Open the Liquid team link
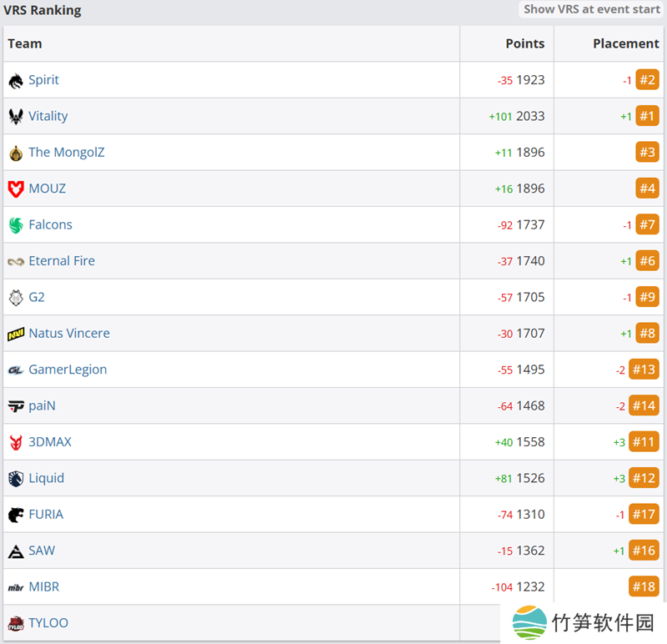The width and height of the screenshot is (667, 644). [46, 478]
